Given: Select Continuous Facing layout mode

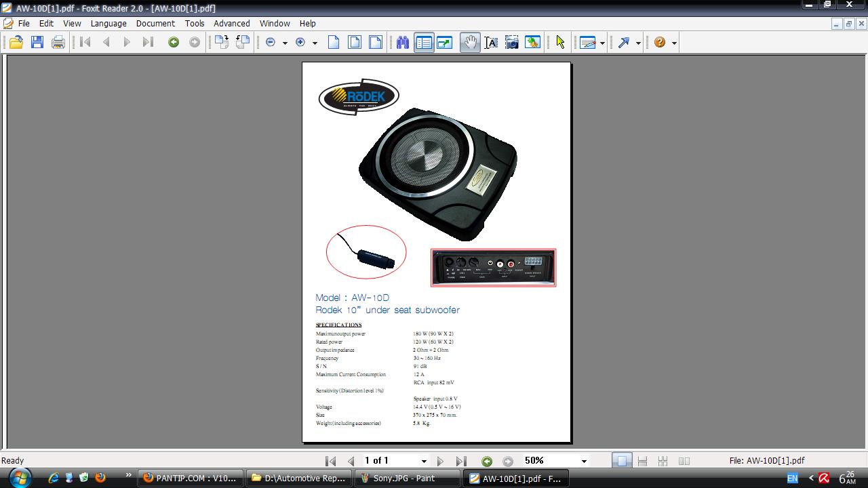Looking at the screenshot, I should coord(663,461).
